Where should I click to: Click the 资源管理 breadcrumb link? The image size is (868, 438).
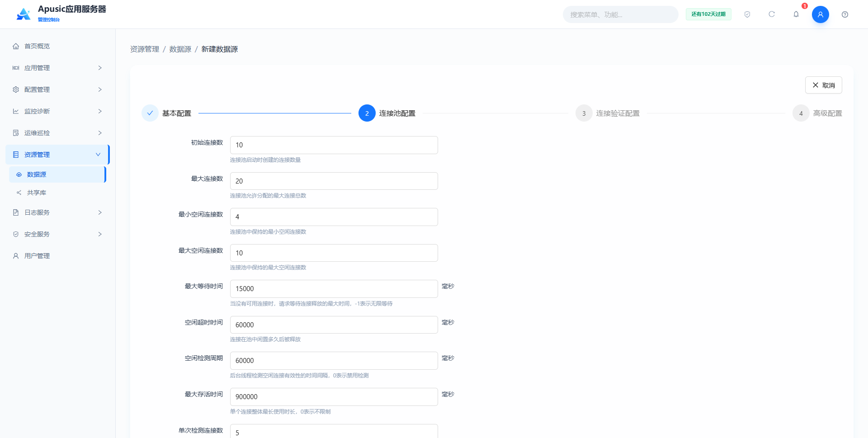coord(145,49)
